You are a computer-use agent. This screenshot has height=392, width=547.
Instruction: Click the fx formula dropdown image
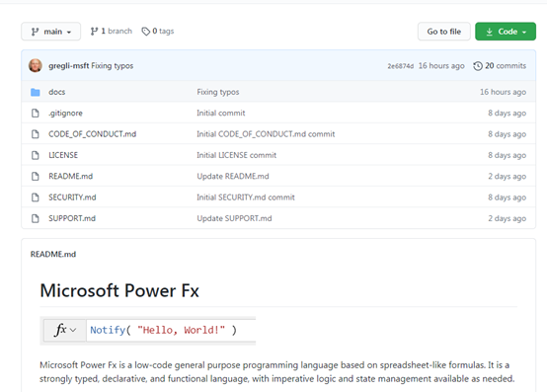tap(65, 330)
